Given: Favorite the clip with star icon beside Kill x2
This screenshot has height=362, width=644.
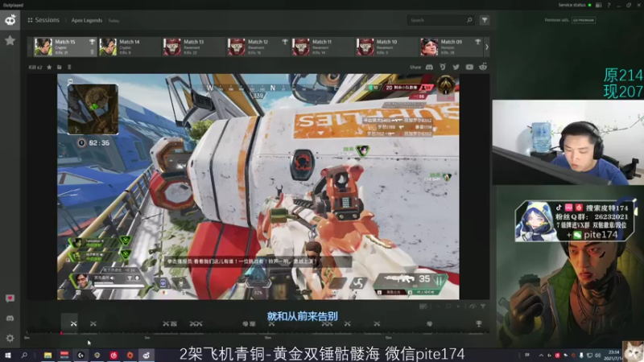Looking at the screenshot, I should click(49, 67).
